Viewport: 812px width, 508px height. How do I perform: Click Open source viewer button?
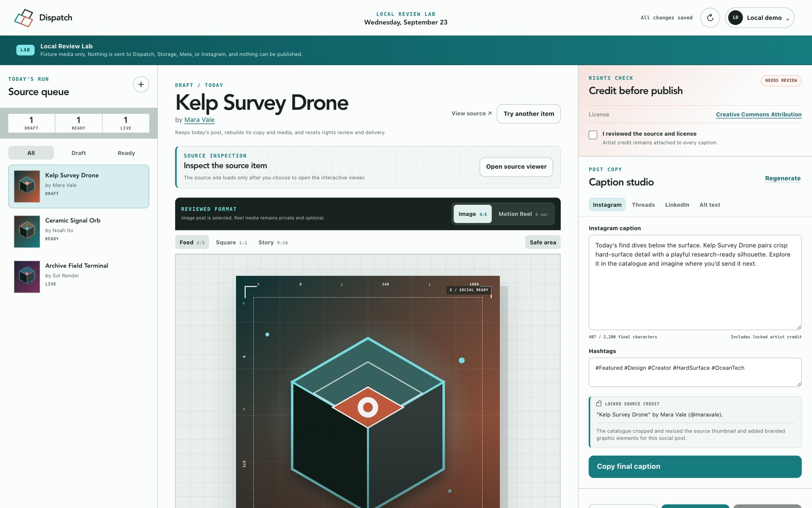[x=516, y=167]
